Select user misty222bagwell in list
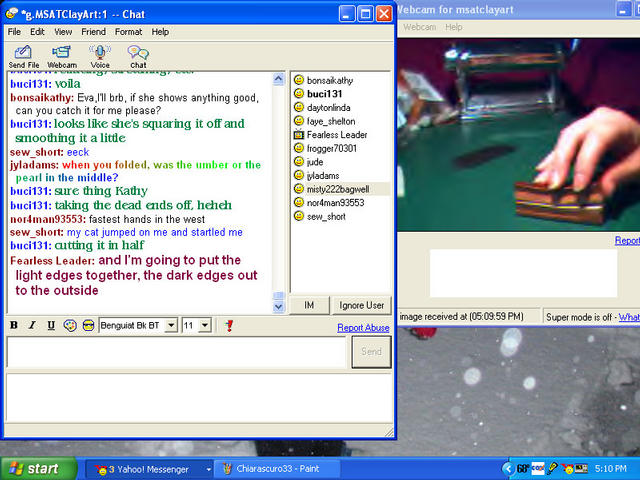 [x=338, y=189]
